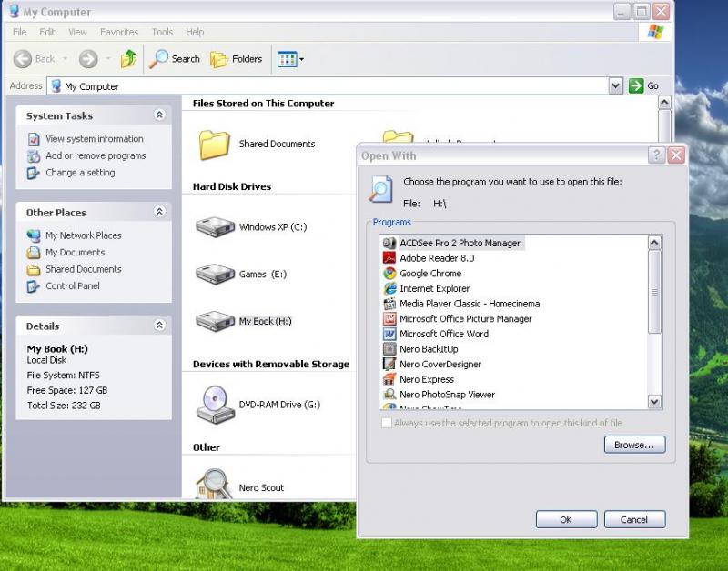Pick the Nero PhotoSnap Viewer icon

pyautogui.click(x=389, y=395)
